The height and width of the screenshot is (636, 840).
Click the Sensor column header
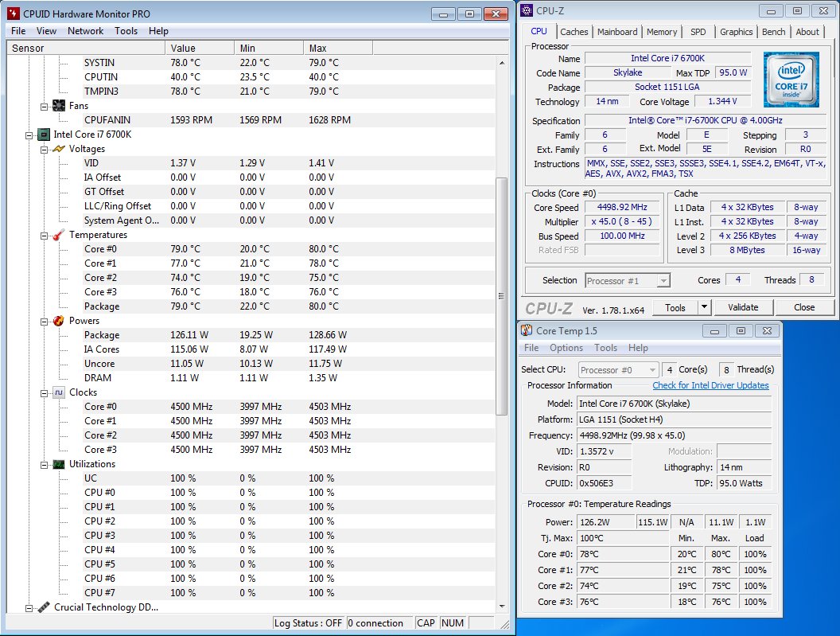(x=86, y=49)
